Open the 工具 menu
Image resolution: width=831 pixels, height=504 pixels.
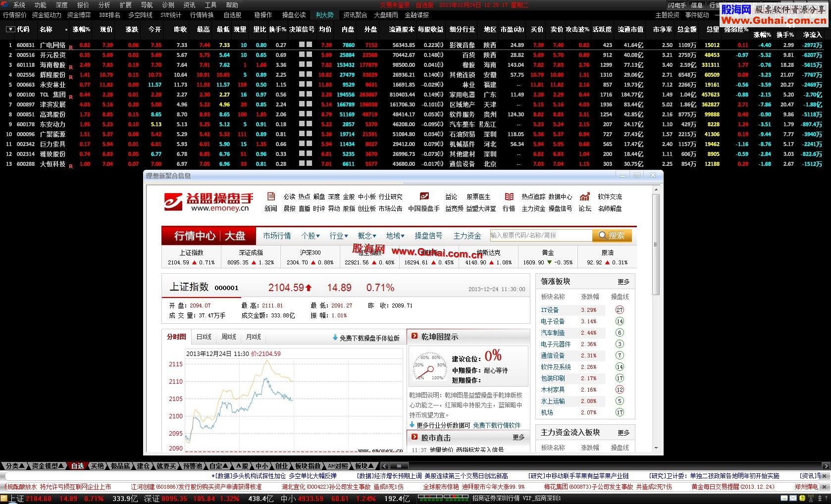tap(210, 5)
